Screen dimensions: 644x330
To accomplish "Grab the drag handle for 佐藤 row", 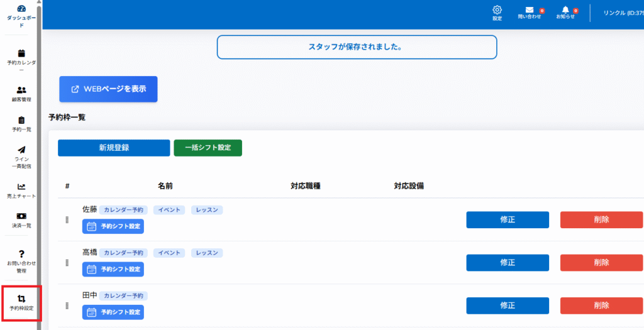I will (67, 220).
